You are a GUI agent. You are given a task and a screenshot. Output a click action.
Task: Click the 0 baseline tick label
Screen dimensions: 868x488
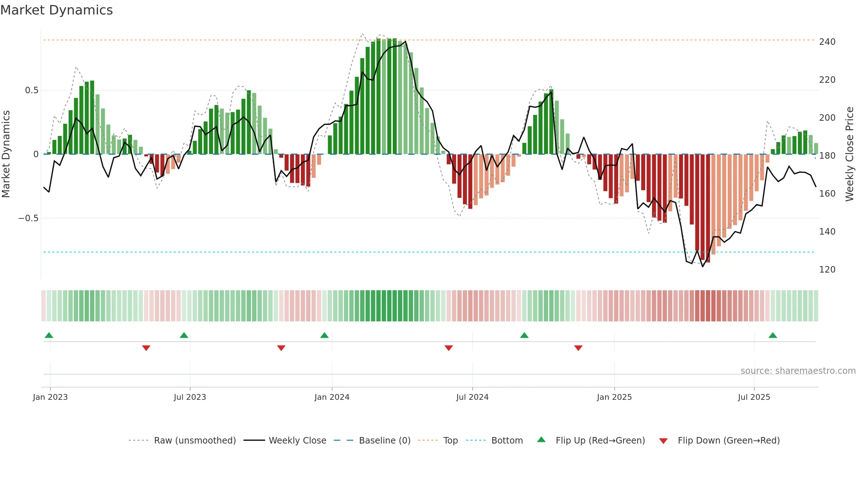point(36,154)
